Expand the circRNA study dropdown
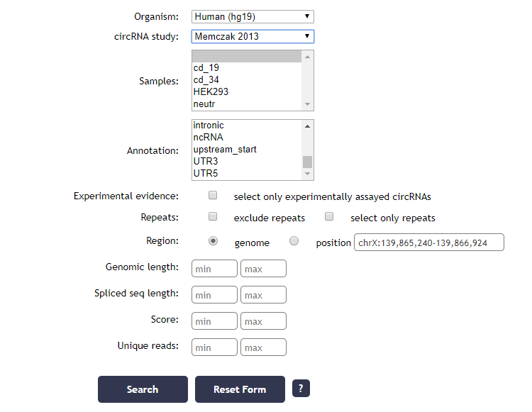532x412 pixels. tap(253, 36)
